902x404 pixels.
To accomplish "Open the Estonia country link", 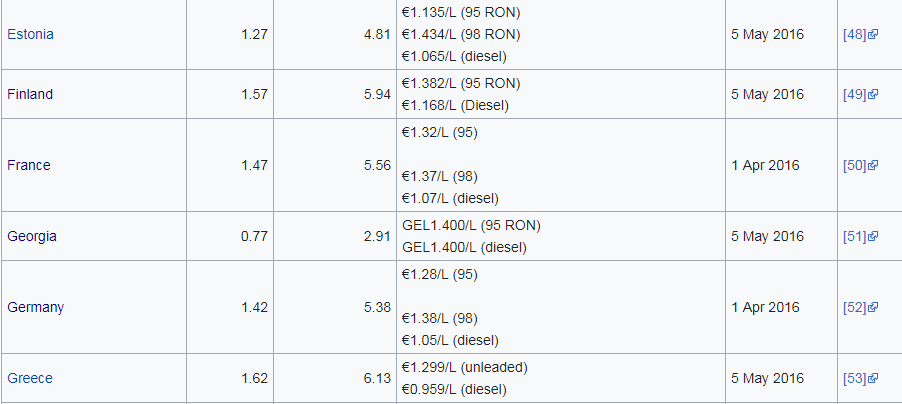I will tap(30, 35).
